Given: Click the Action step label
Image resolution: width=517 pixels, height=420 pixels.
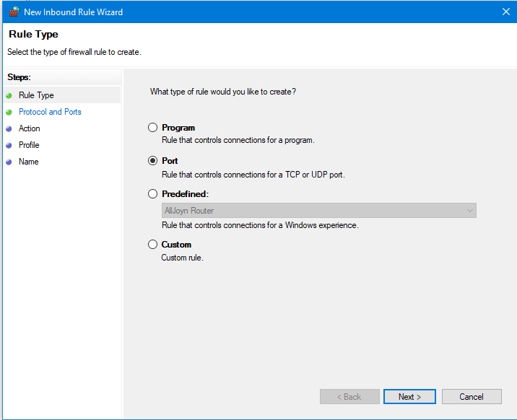Looking at the screenshot, I should pos(30,128).
